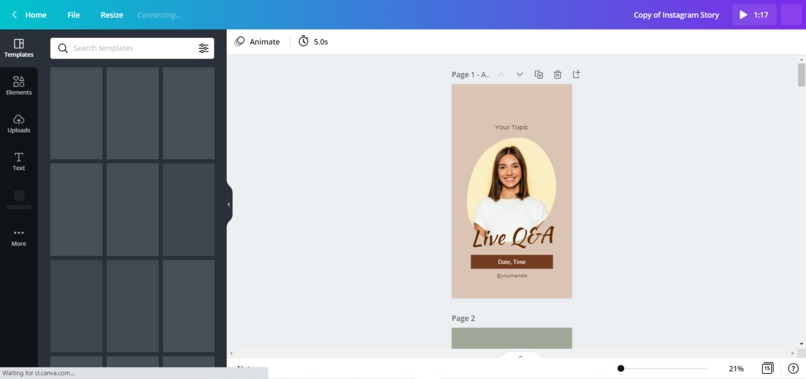
Task: Click the Animate button
Action: click(257, 42)
